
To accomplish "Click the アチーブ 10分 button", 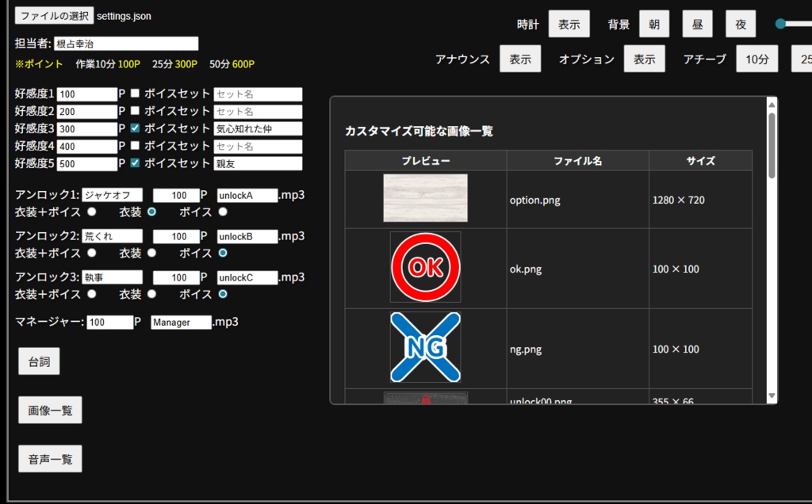I will click(757, 59).
